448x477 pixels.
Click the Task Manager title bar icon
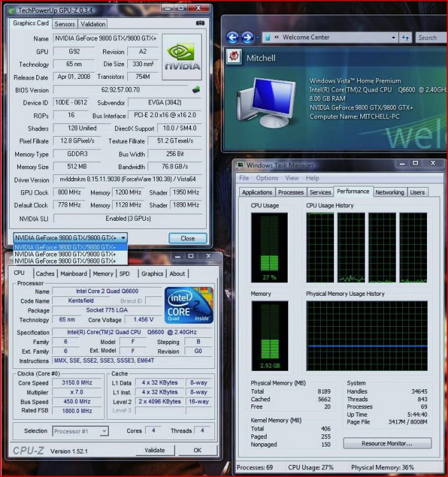[241, 165]
